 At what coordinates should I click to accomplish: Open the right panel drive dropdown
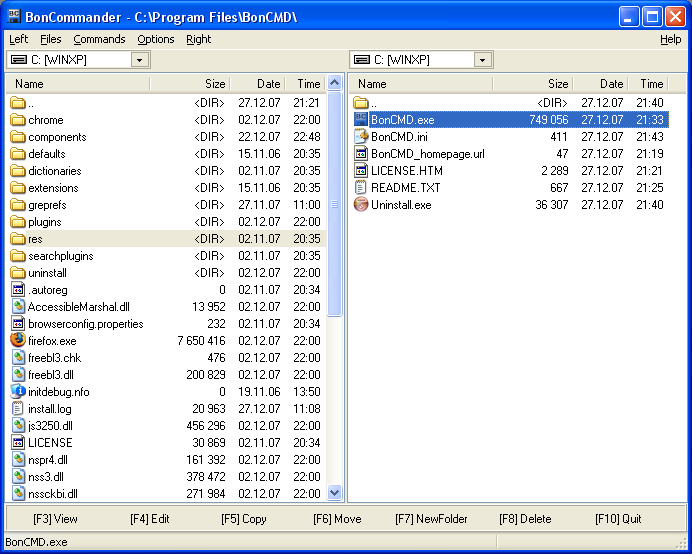coord(482,60)
